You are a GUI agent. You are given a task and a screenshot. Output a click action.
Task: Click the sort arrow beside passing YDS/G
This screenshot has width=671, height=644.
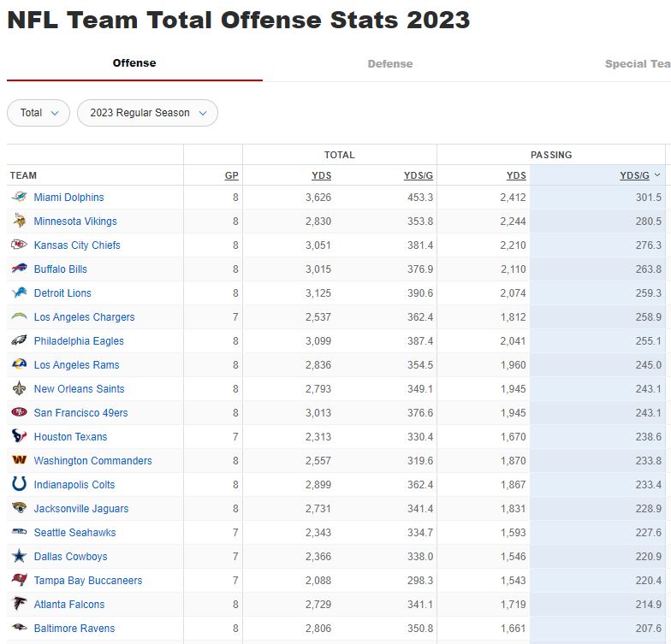(x=657, y=174)
